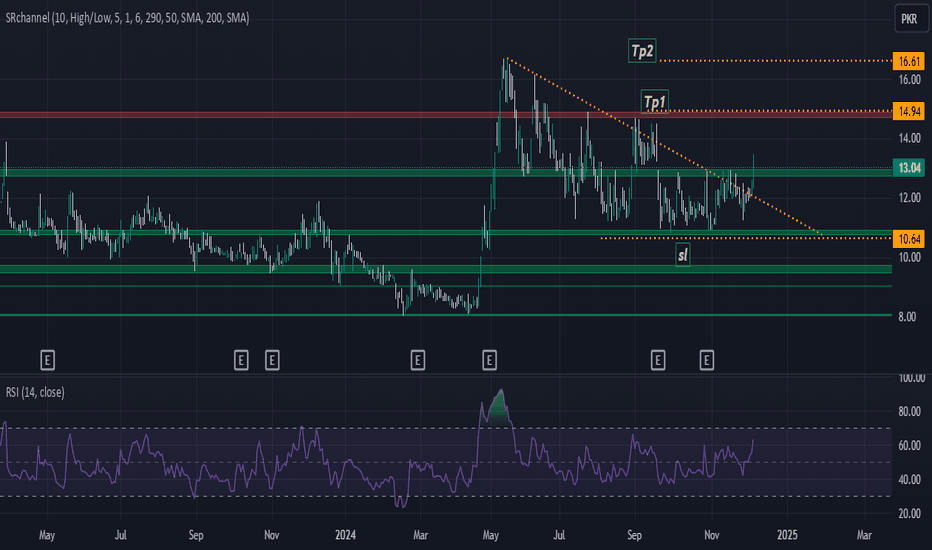Open the PKR currency selector
Image resolution: width=932 pixels, height=550 pixels.
click(x=909, y=18)
